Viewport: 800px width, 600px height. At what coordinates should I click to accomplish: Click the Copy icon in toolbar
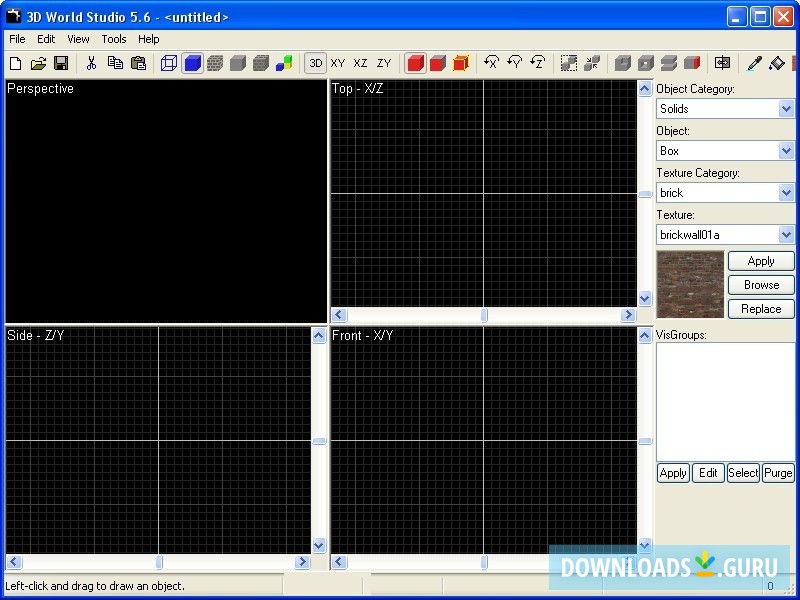115,63
